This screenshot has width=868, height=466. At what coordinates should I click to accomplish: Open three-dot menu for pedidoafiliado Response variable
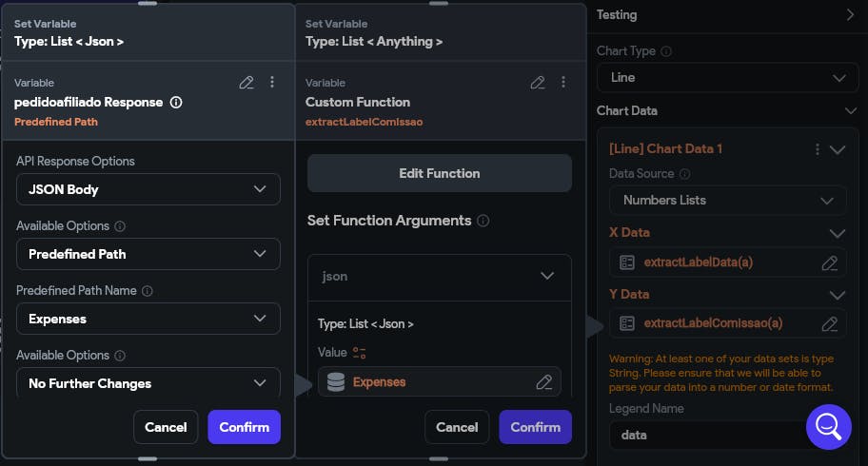click(x=272, y=83)
